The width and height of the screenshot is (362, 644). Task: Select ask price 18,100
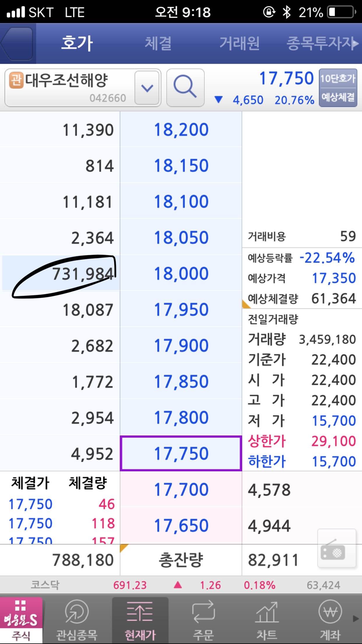coord(181,201)
